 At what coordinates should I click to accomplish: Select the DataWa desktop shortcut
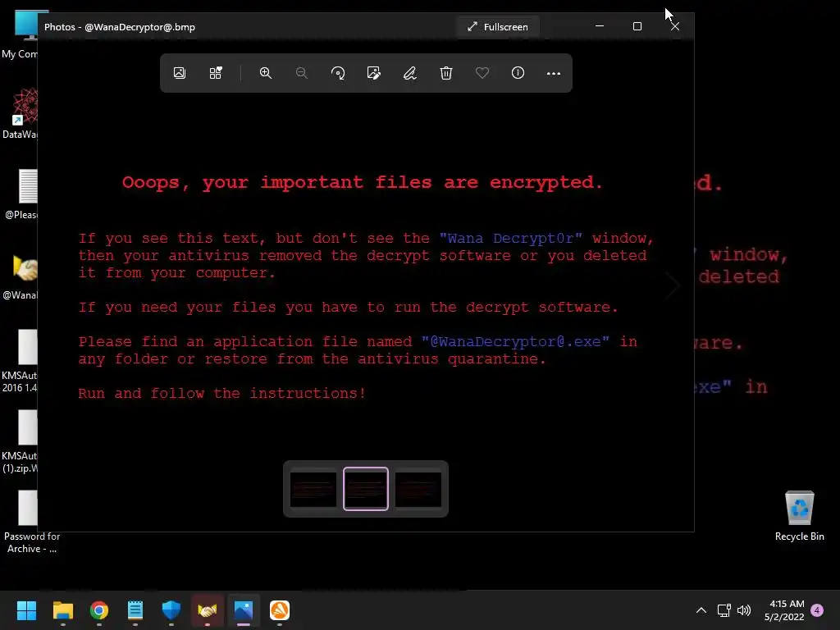tap(20, 113)
